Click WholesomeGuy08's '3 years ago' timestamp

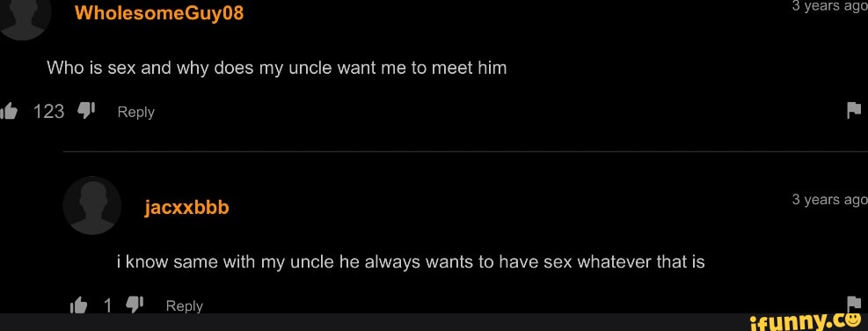coord(830,7)
